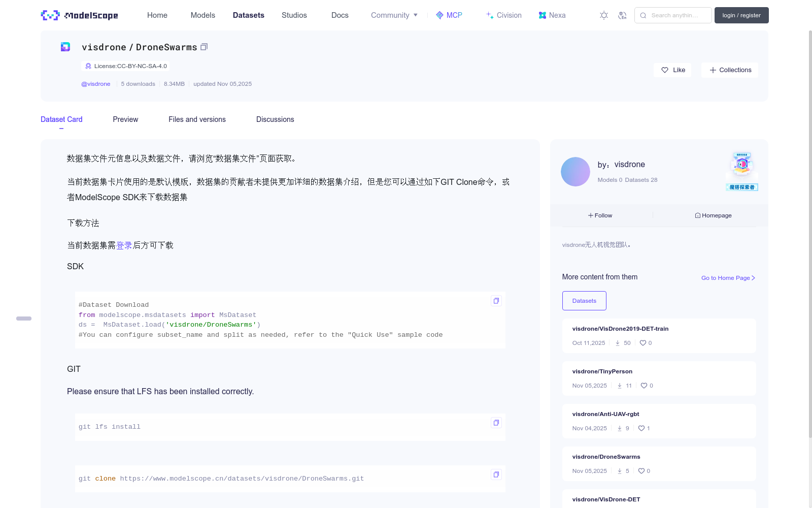Image resolution: width=812 pixels, height=508 pixels.
Task: Open visdrone/VisDrone-DET dataset
Action: click(606, 499)
